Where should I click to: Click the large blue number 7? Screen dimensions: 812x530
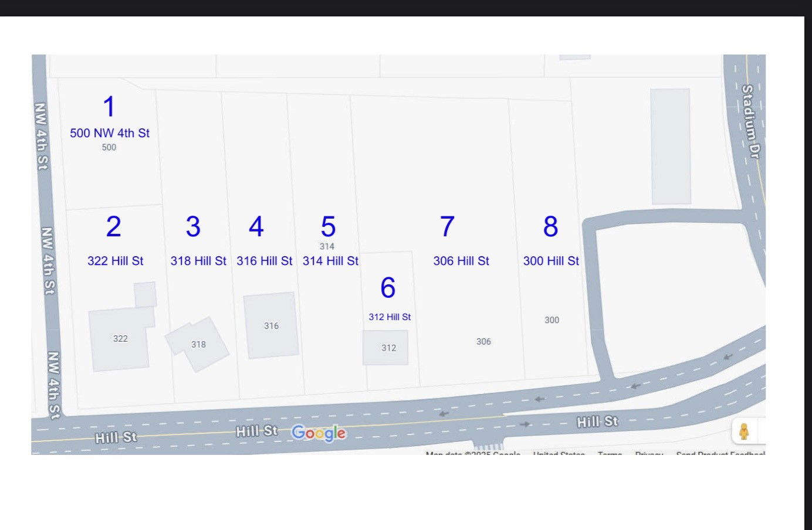(447, 226)
